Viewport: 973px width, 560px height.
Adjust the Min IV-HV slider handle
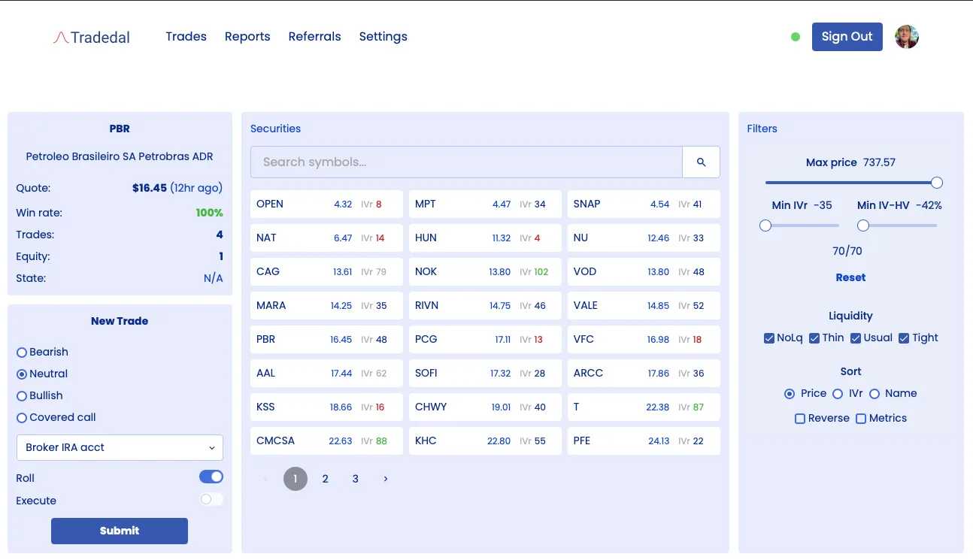863,226
